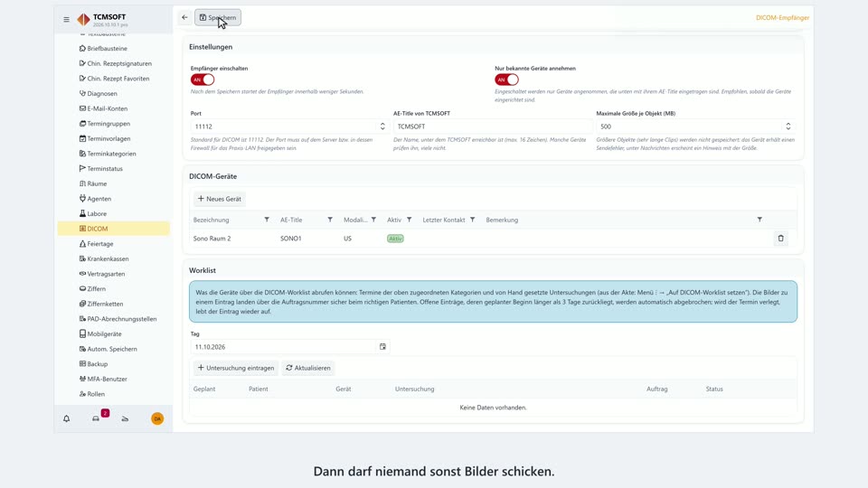Add a device with Neues Gerät

[219, 199]
